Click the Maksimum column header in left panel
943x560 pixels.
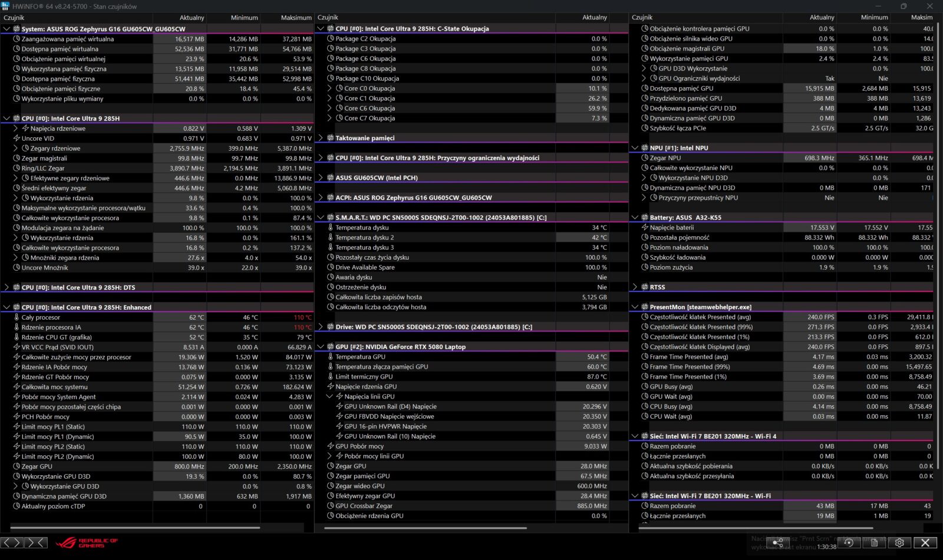pyautogui.click(x=296, y=18)
